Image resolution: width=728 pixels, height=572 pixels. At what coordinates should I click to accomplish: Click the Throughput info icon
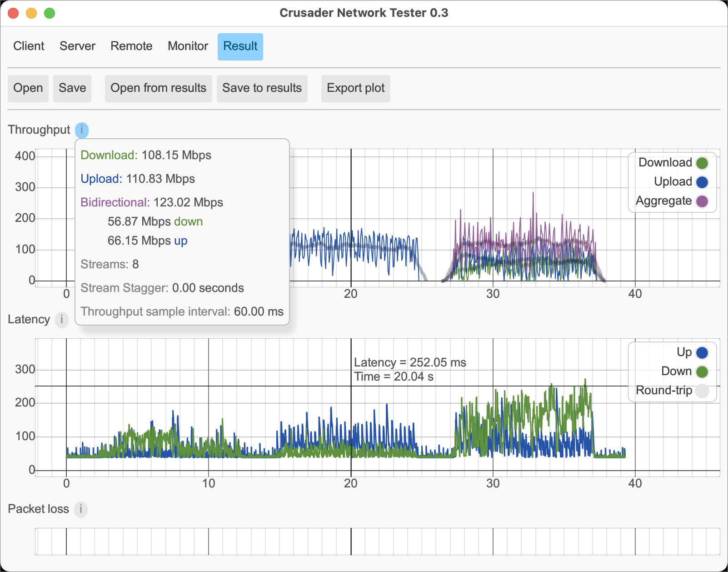point(82,130)
